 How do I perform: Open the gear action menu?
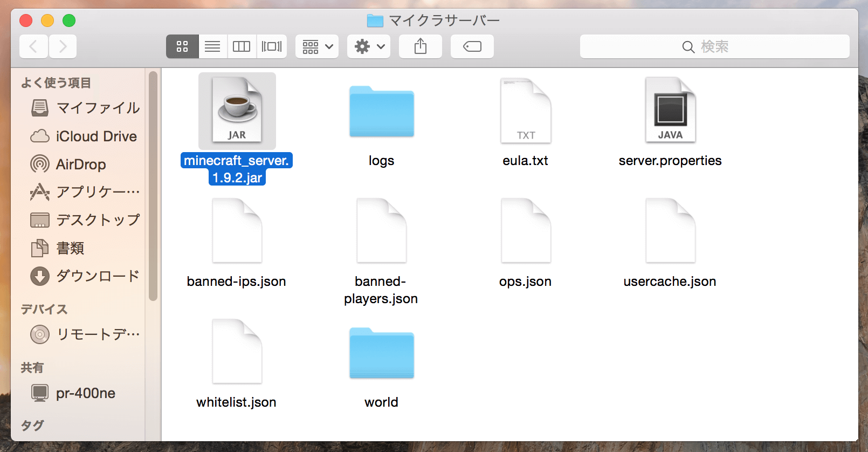click(x=369, y=46)
